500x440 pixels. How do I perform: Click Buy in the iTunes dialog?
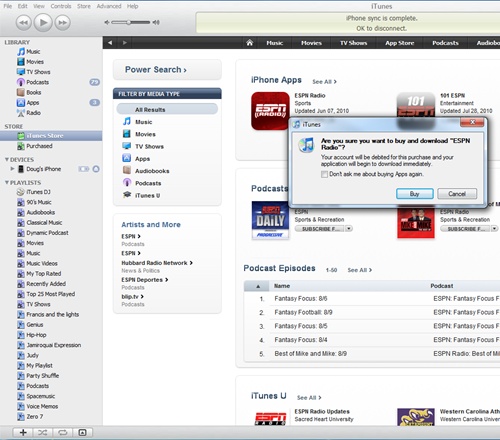point(415,194)
